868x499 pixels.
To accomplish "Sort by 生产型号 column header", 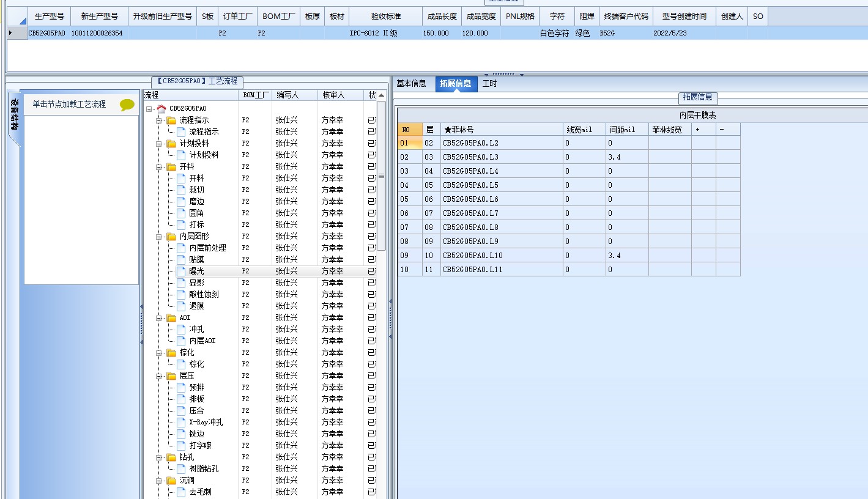I will (x=50, y=17).
